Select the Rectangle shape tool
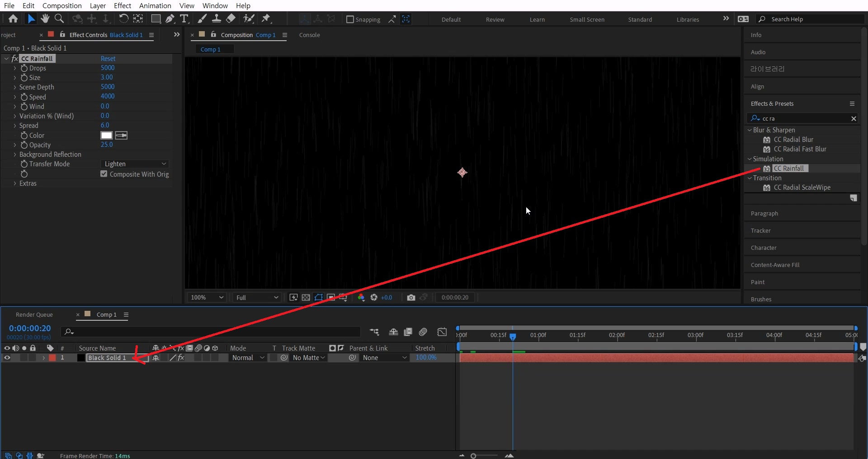 [x=156, y=19]
